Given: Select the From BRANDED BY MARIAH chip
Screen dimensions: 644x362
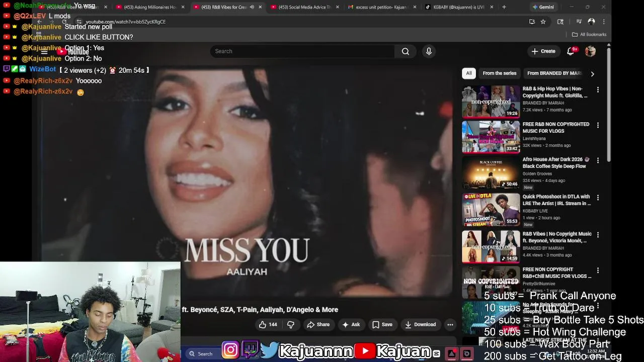Looking at the screenshot, I should coord(554,73).
